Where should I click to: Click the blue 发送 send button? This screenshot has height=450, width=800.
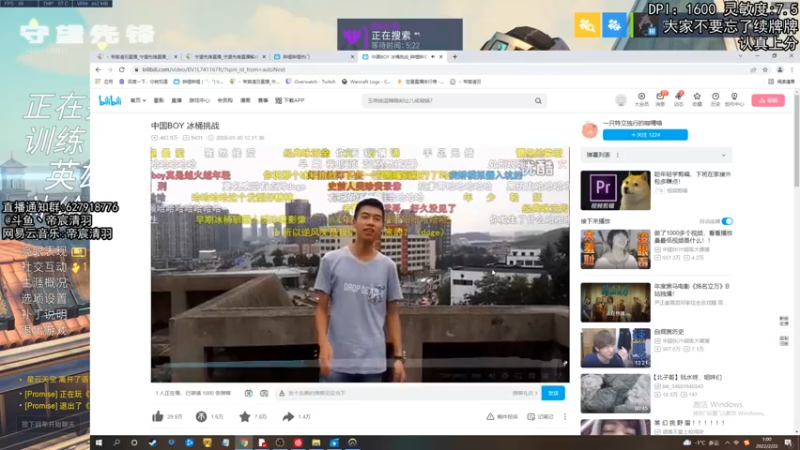[x=553, y=393]
